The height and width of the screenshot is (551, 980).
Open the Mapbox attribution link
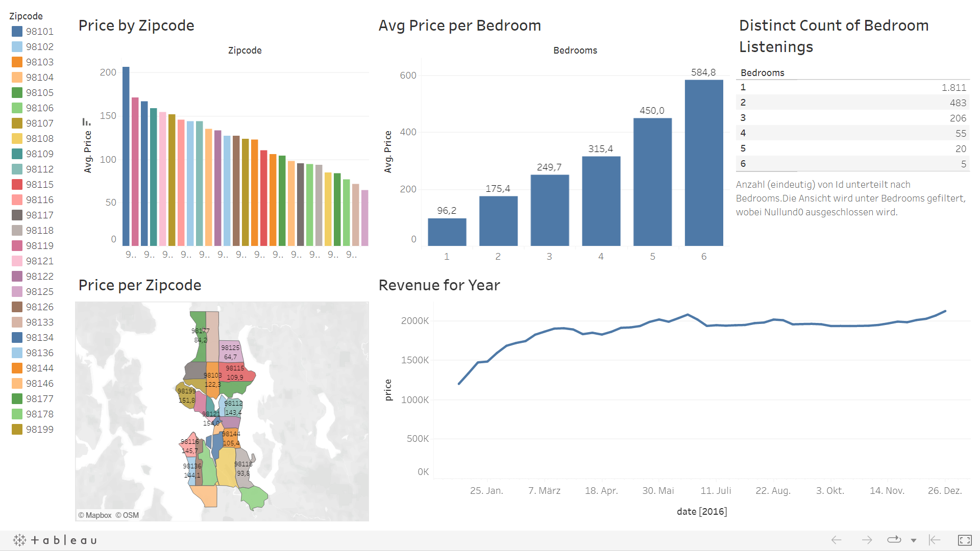pos(95,515)
